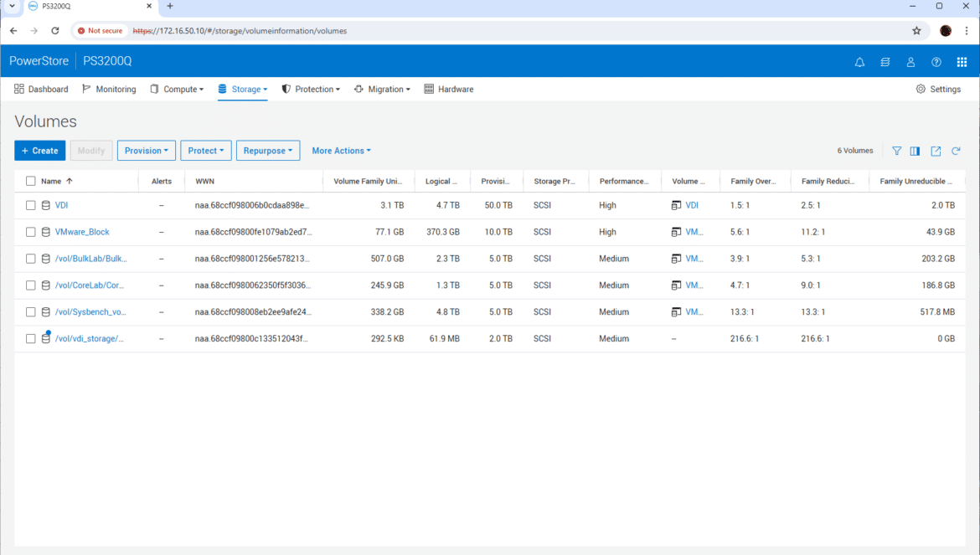Open the Migration menu
Image resolution: width=980 pixels, height=555 pixels.
coord(382,90)
